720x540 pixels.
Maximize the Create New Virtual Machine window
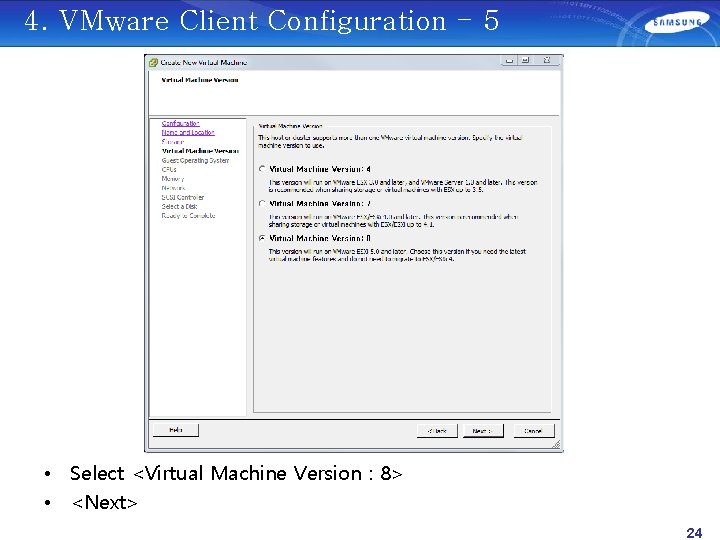tap(526, 60)
